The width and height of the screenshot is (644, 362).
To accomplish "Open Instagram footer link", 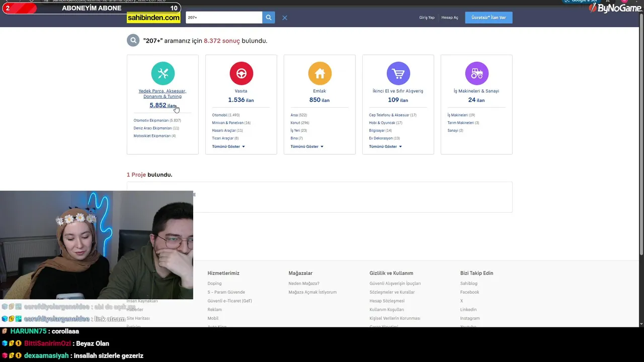I will point(470,318).
